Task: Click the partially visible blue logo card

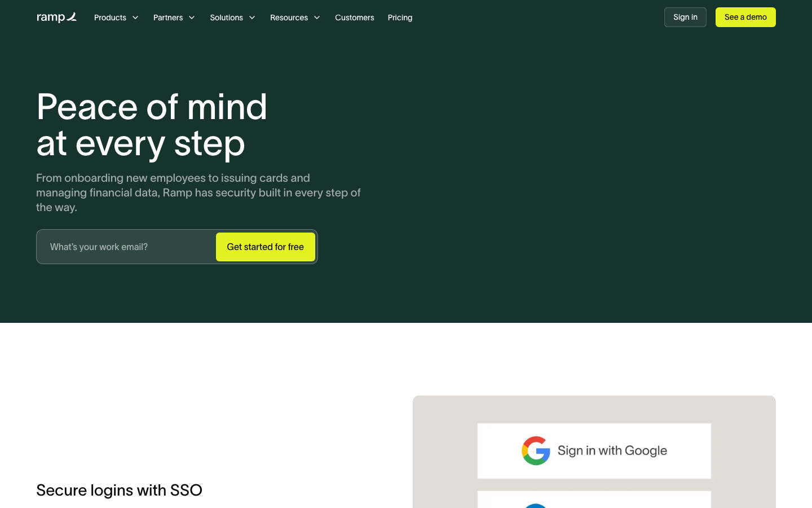Action: pyautogui.click(x=594, y=500)
